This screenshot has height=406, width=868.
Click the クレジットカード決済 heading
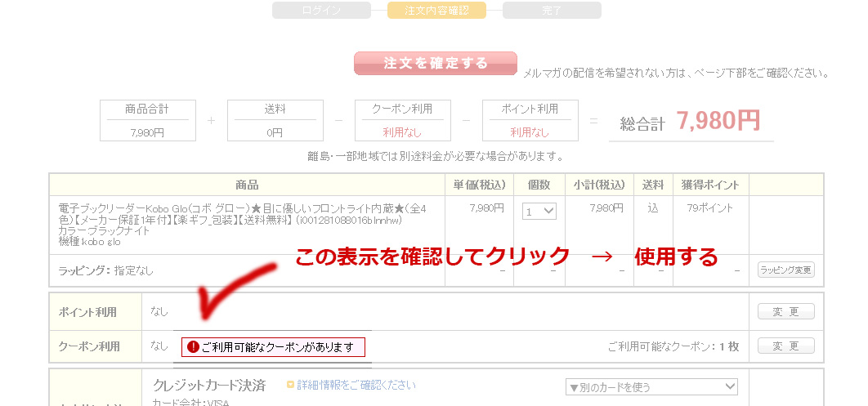[209, 385]
